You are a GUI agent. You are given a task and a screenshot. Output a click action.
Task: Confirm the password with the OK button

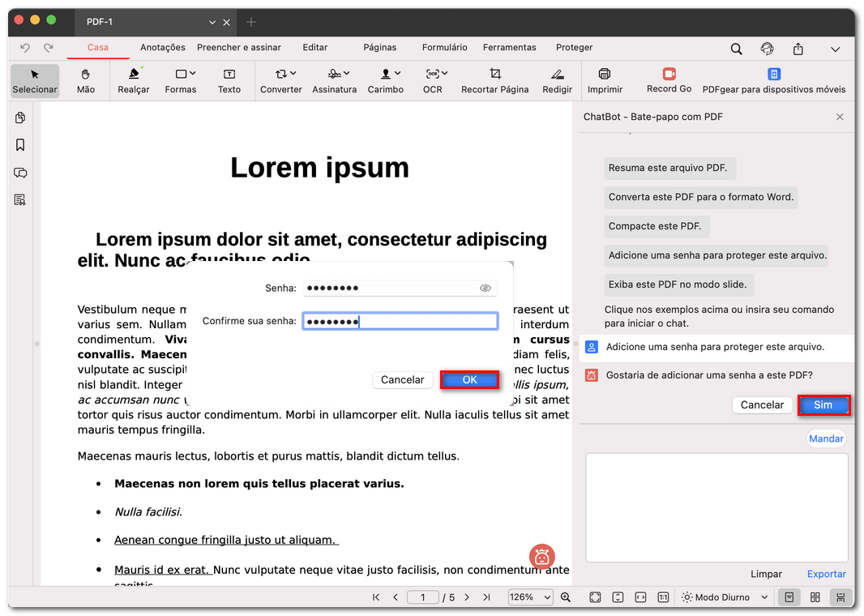tap(469, 379)
